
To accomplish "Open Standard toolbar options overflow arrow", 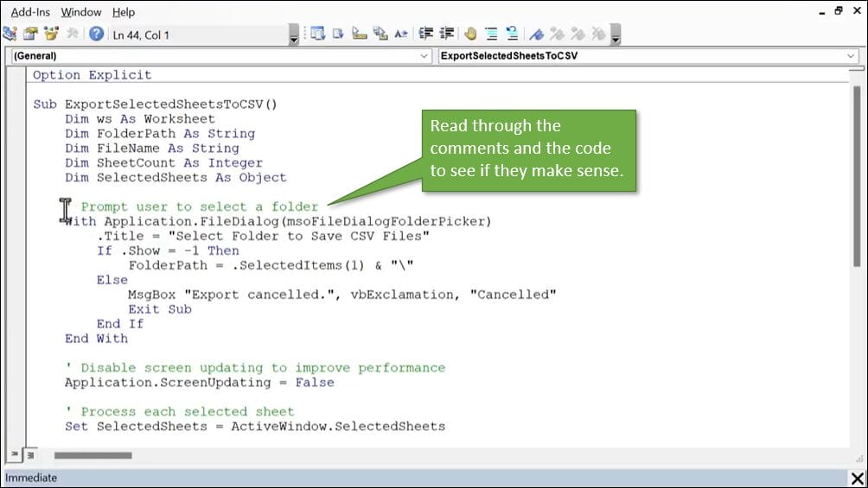I will coord(294,36).
